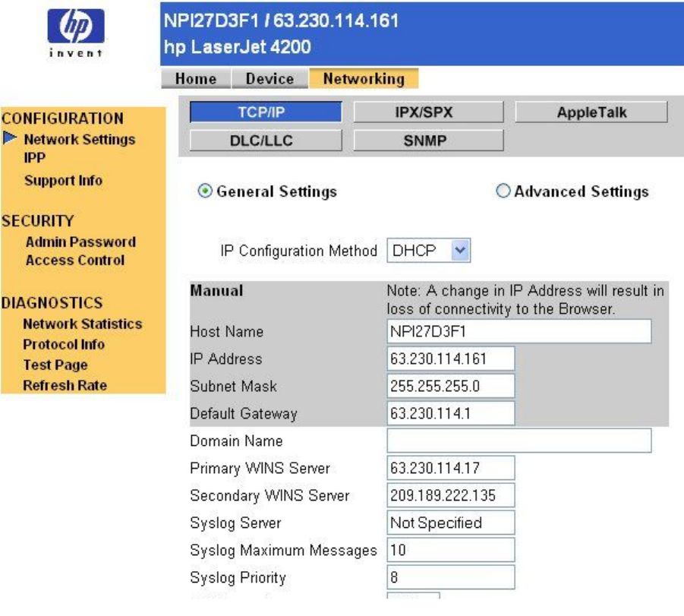684x616 pixels.
Task: Click the DIAGNOSTICS section heading
Action: pos(52,303)
